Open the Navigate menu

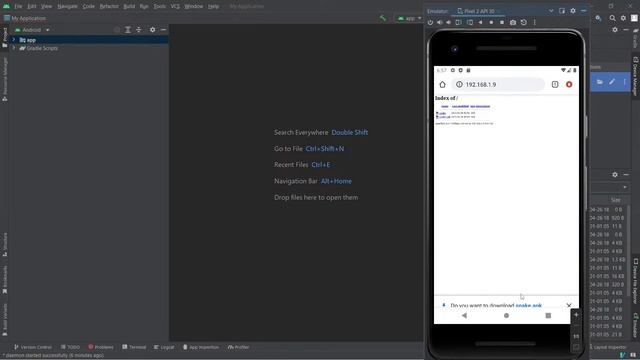pos(67,7)
